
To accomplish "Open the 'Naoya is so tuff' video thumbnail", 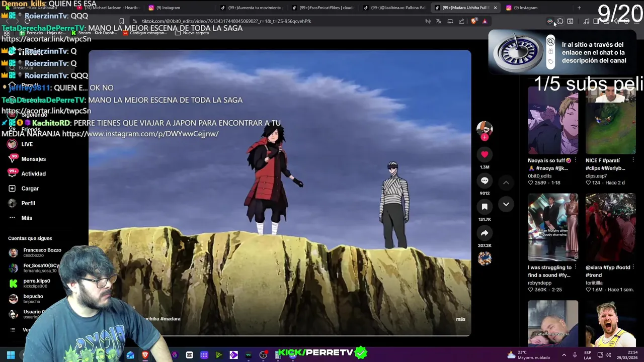I will click(553, 121).
